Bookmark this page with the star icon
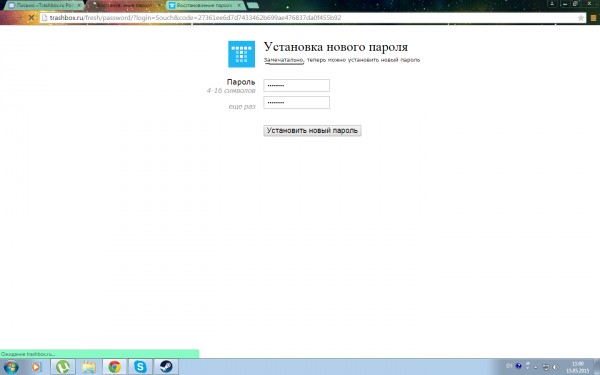The image size is (600, 375). tap(580, 18)
